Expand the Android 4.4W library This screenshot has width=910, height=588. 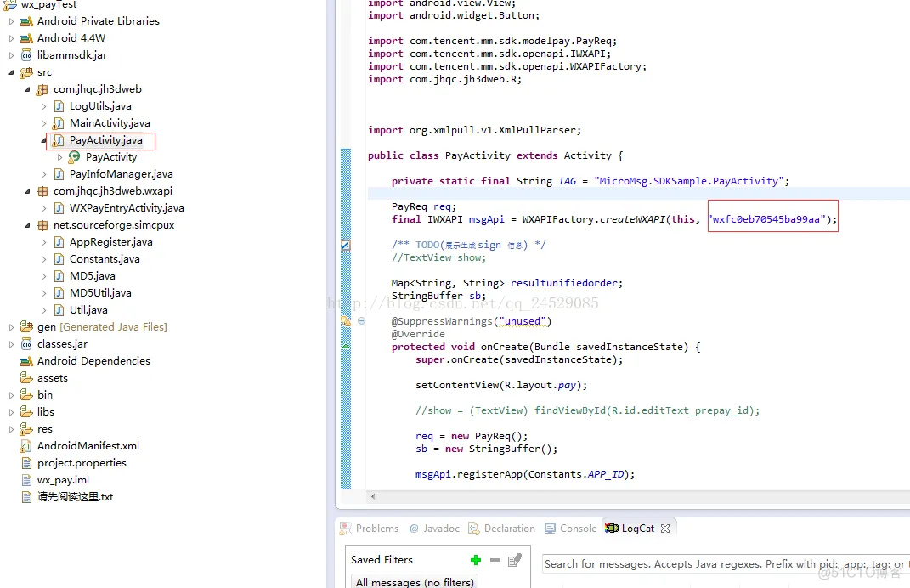click(x=11, y=38)
